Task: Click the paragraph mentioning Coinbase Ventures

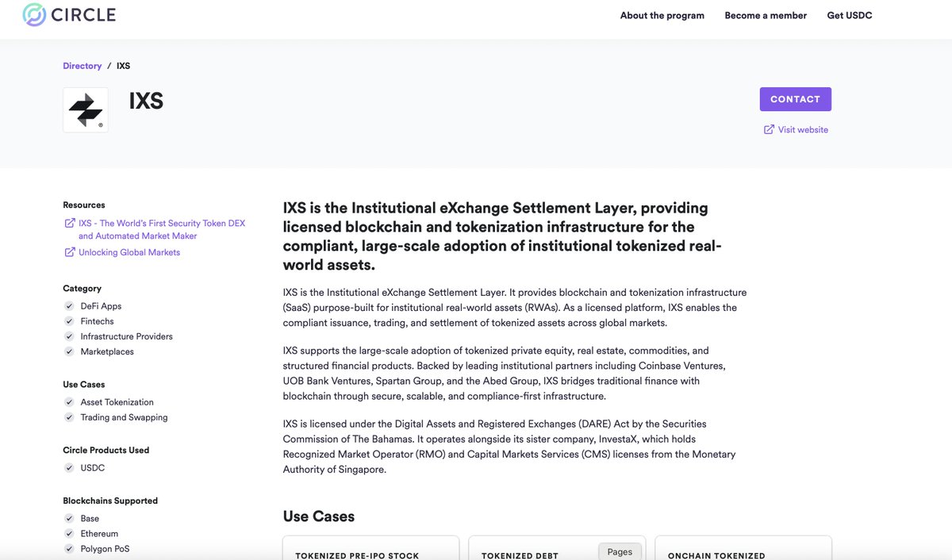Action: (x=505, y=374)
